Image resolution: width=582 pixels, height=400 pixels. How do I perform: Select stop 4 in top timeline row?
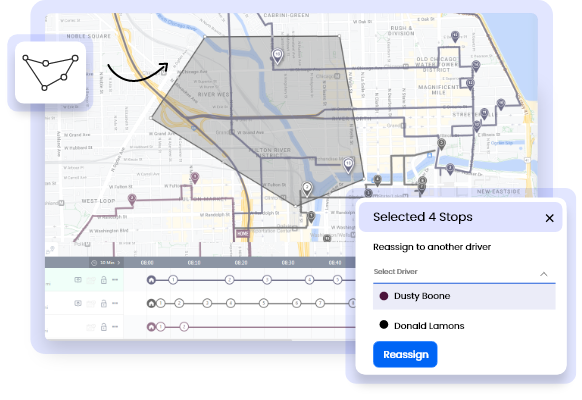tap(309, 280)
